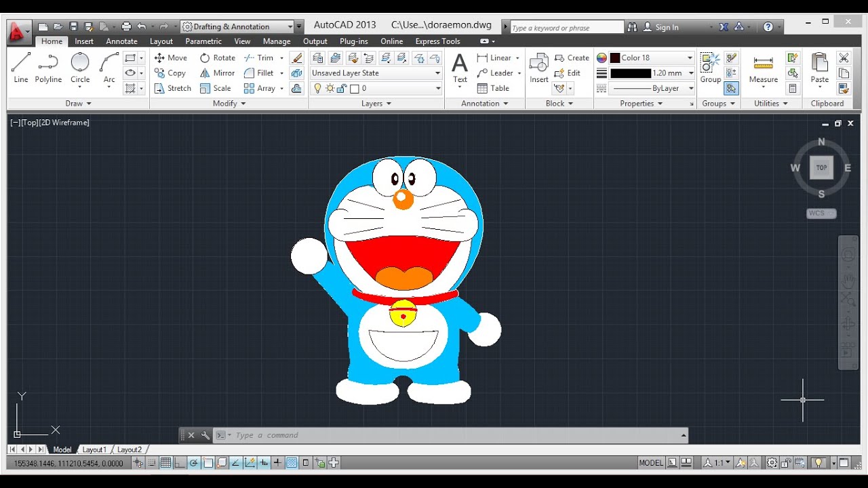Select the Polyline tool
This screenshot has width=868, height=488.
point(48,68)
